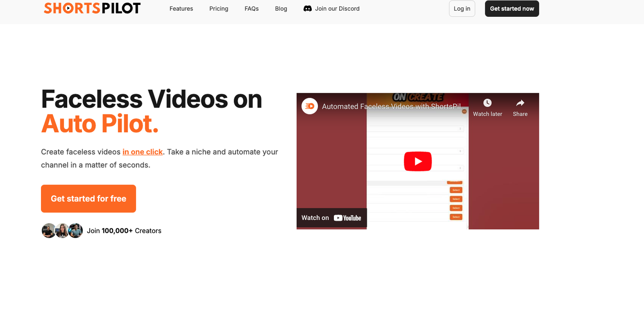Open the Automated Faceless Videos title link
Image resolution: width=644 pixels, height=315 pixels.
pyautogui.click(x=393, y=106)
